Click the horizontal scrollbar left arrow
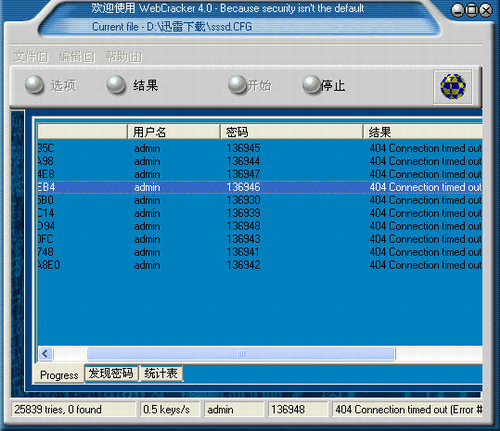This screenshot has height=431, width=500. click(45, 353)
